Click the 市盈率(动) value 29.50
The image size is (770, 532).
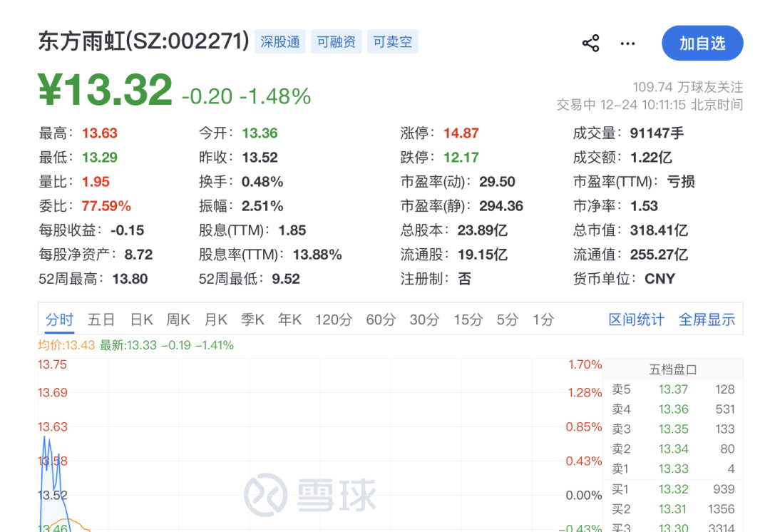tap(497, 182)
